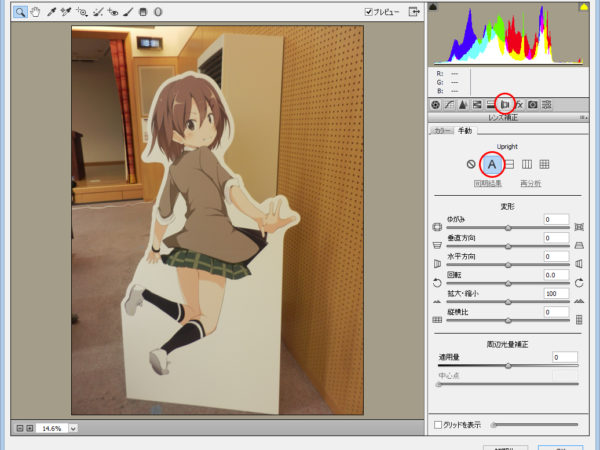Screen dimensions: 600x450
Task: Click the 縦横比 value field
Action: coord(556,312)
